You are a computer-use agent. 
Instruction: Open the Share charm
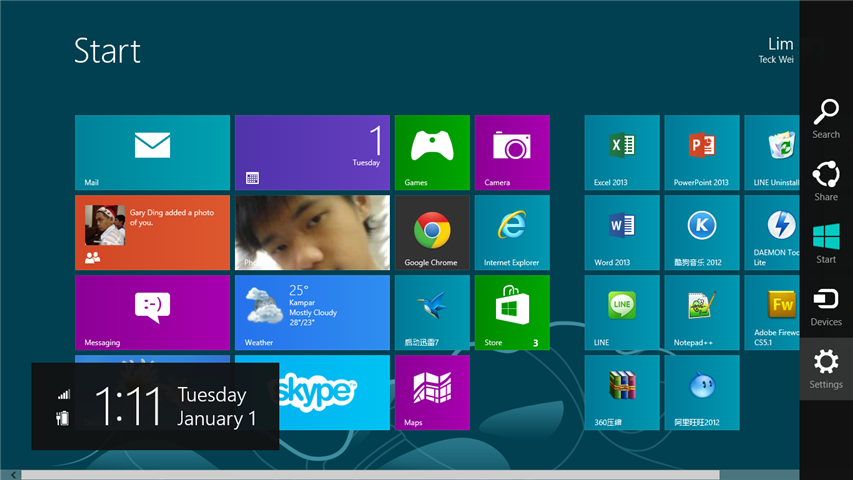(x=826, y=181)
